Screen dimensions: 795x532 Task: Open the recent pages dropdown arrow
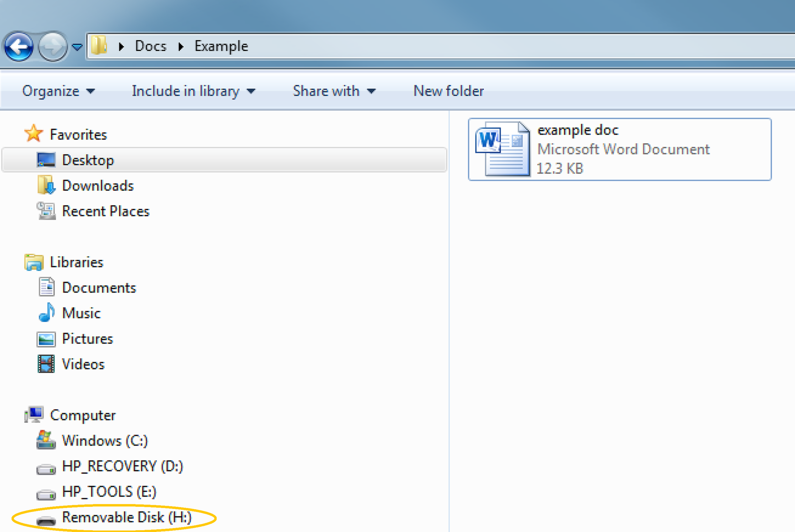coord(77,47)
